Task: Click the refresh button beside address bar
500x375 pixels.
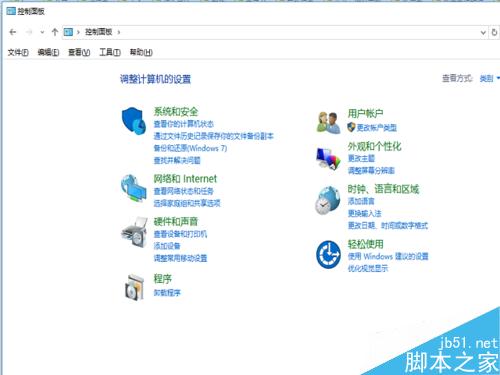Action: [x=494, y=32]
